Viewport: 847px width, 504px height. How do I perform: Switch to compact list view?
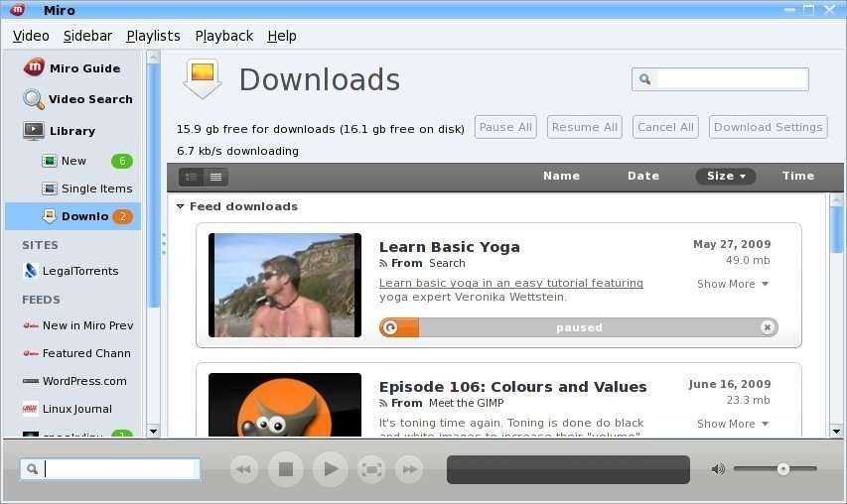216,177
